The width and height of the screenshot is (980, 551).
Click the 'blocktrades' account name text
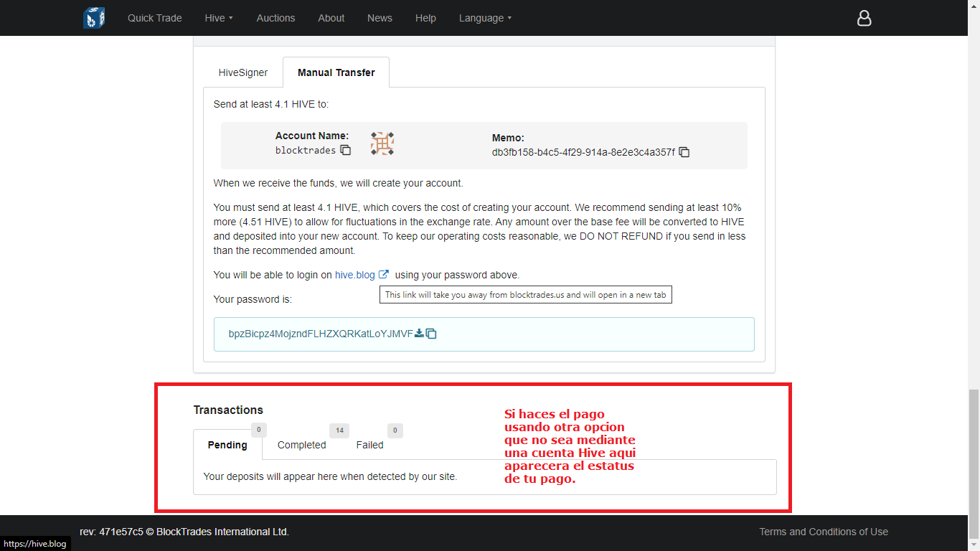[306, 151]
